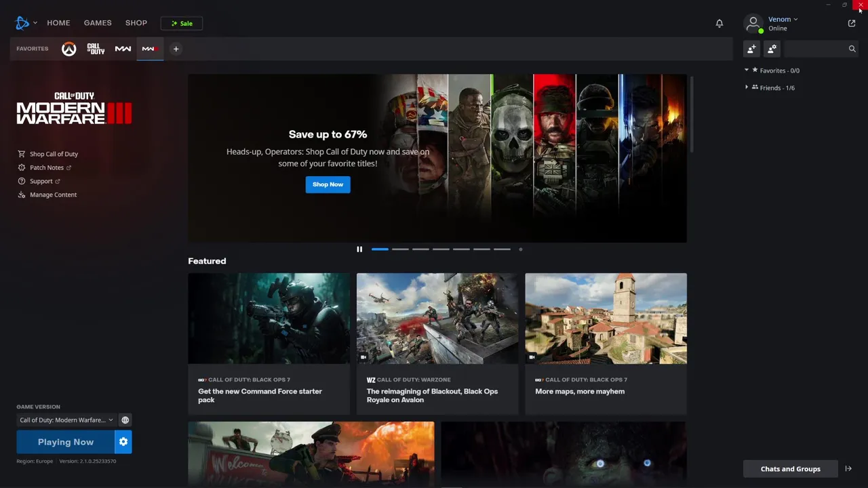
Task: Open the notifications bell
Action: [719, 23]
